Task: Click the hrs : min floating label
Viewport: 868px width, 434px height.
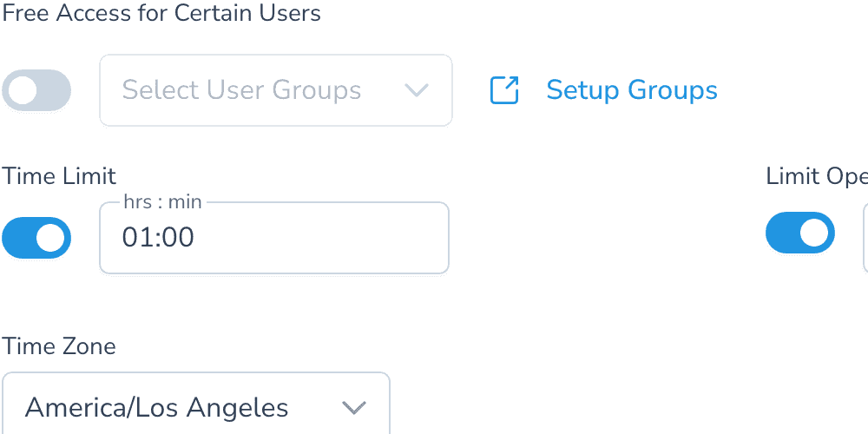Action: 163,202
